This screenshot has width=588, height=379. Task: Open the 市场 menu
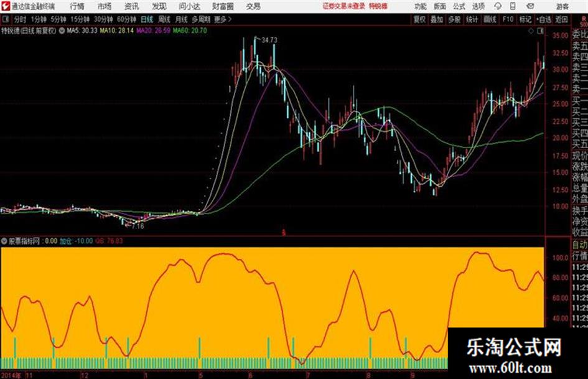click(105, 6)
